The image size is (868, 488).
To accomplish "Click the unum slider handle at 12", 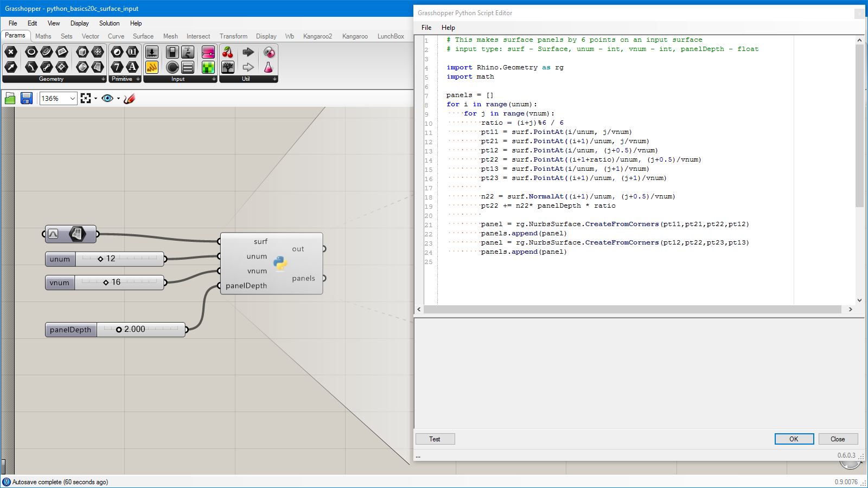I will click(x=100, y=259).
